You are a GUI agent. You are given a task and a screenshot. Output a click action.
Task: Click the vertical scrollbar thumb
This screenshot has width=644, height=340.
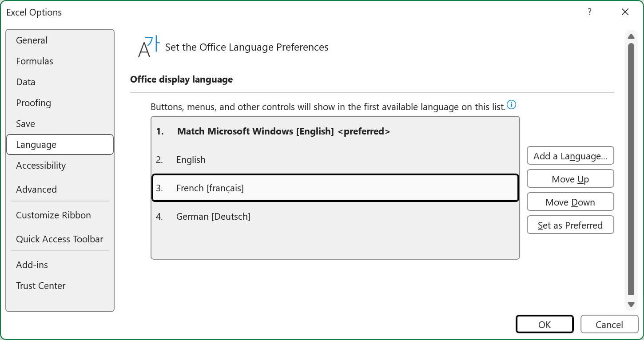pyautogui.click(x=631, y=169)
